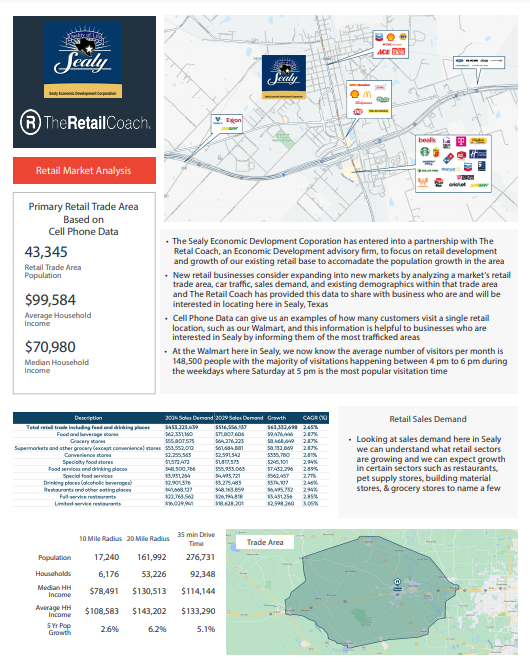The width and height of the screenshot is (530, 662).
Task: Click the 'Full-service restaurants' row label
Action: click(x=88, y=497)
